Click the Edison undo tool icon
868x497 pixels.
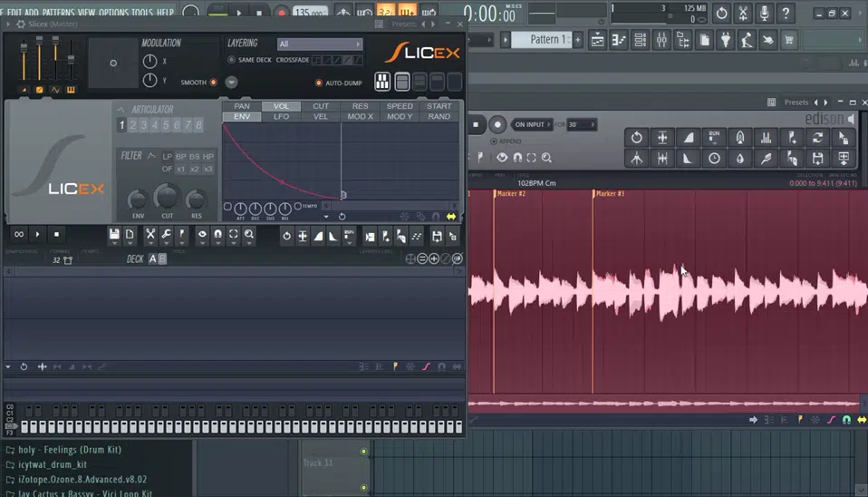[636, 138]
